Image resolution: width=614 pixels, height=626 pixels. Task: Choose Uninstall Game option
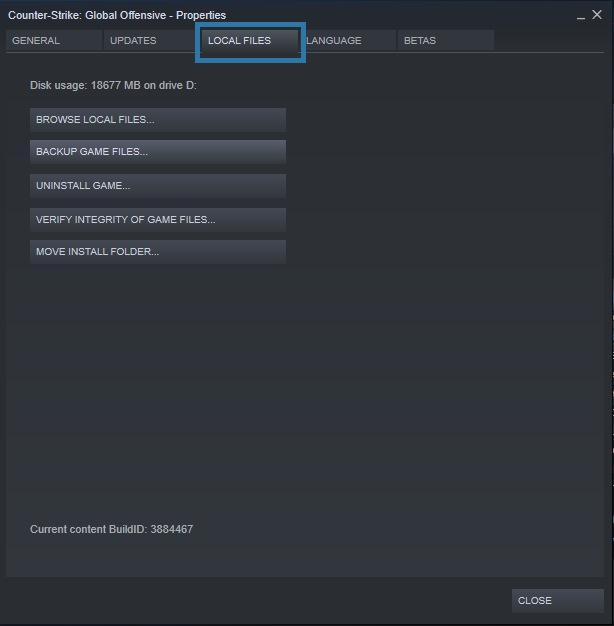point(158,186)
